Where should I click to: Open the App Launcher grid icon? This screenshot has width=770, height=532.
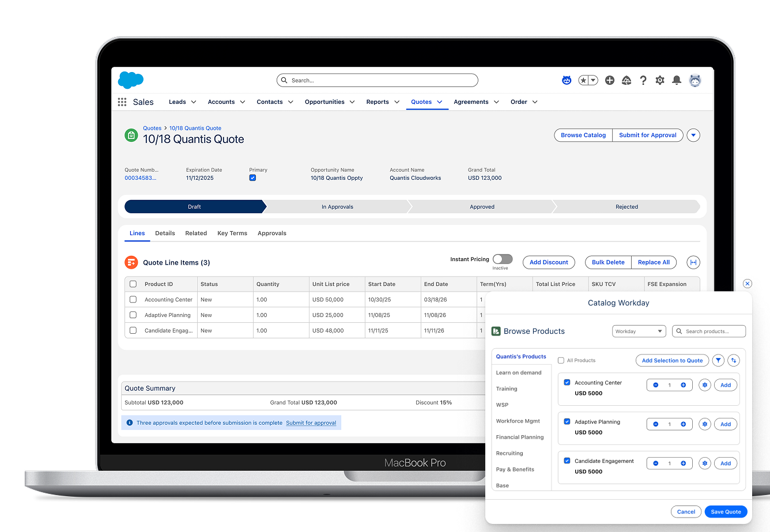122,102
